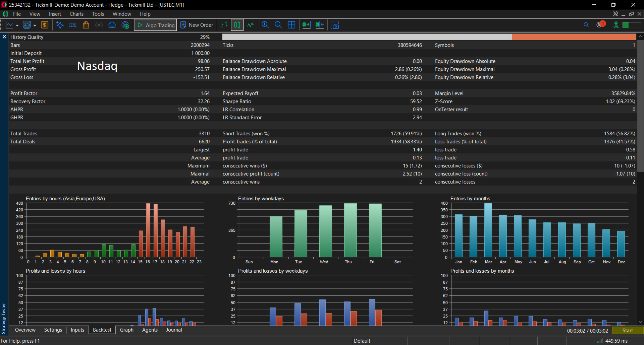Screen dimensions: 644x345
Task: Zoom in on the chart
Action: [265, 25]
